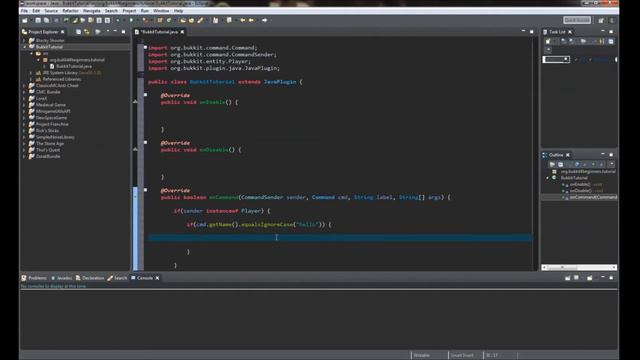Click the Save toolbar icon
Screen dimensions: 640x360
point(38,20)
